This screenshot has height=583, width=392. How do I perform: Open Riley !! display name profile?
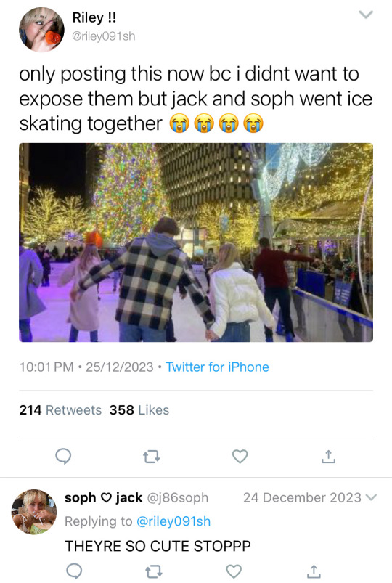click(94, 17)
